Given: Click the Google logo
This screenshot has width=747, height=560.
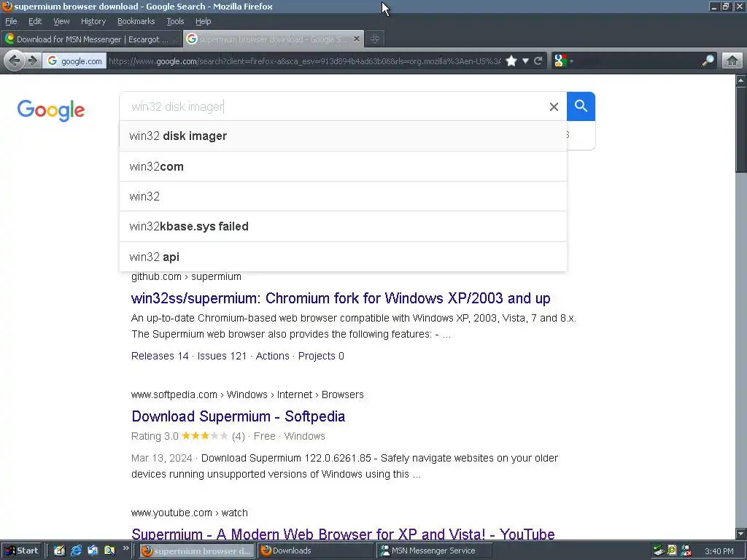Looking at the screenshot, I should coord(51,110).
